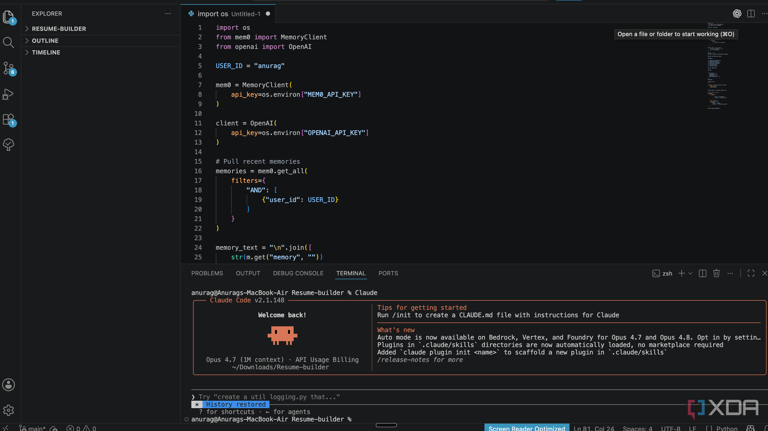Viewport: 768px width, 431px height.
Task: Open the Explorer view in activity bar
Action: [x=8, y=17]
